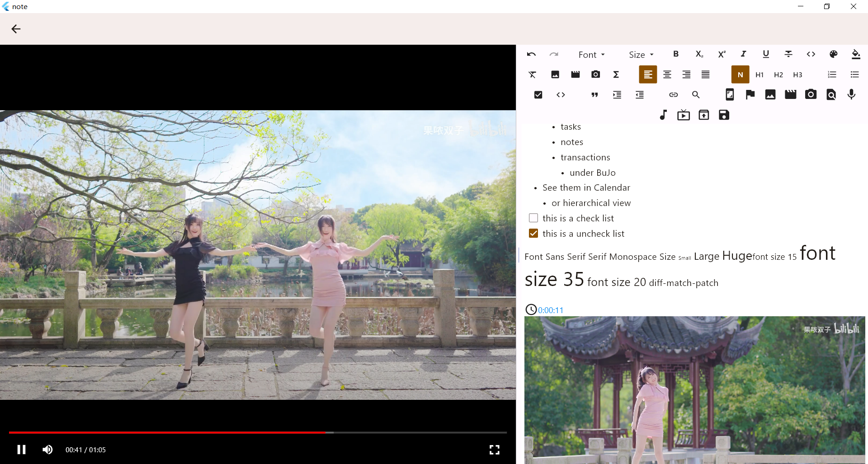This screenshot has height=464, width=868.
Task: Set normal text style N
Action: (741, 75)
